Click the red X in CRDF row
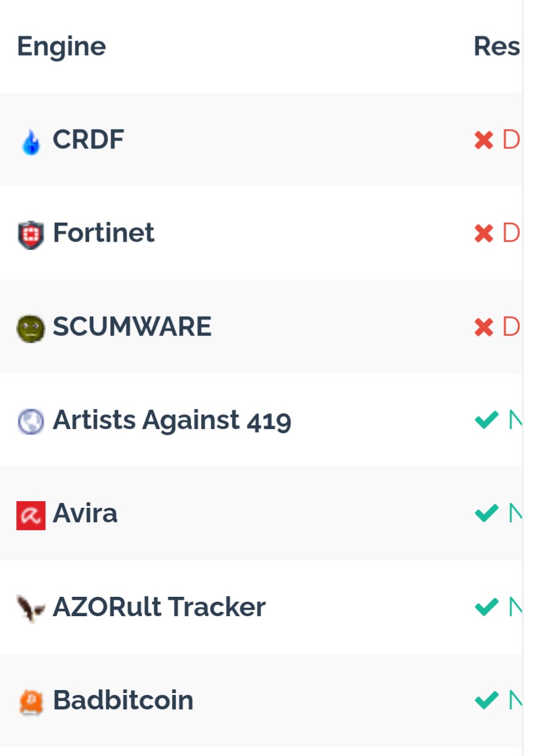Screen dimensions: 541x756 click(484, 140)
